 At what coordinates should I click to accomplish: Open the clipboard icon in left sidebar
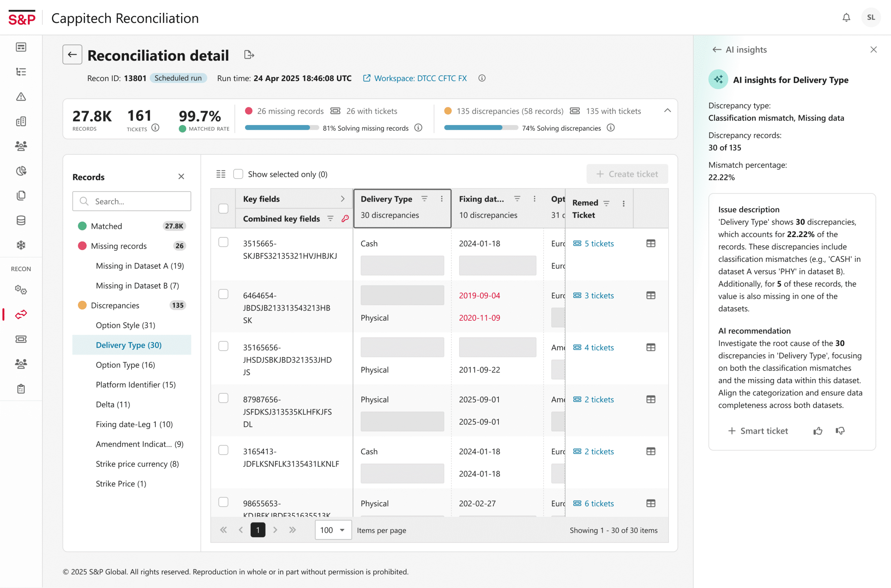tap(21, 389)
